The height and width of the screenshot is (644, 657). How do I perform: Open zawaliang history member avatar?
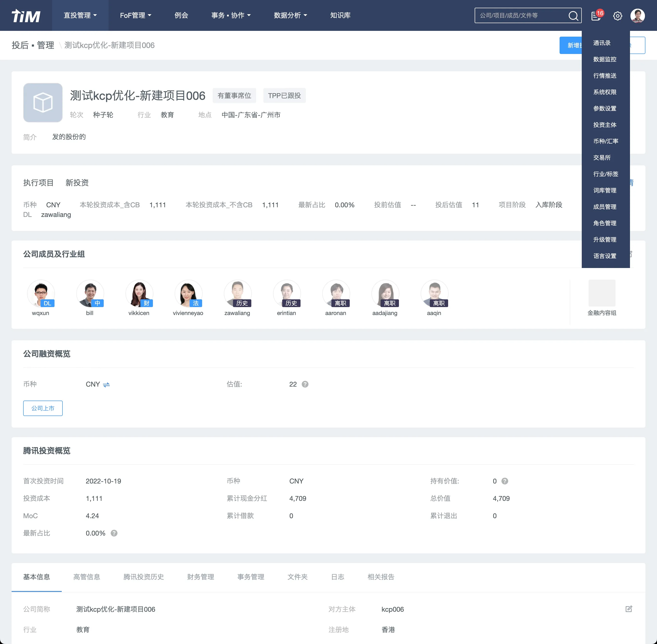[x=238, y=293]
